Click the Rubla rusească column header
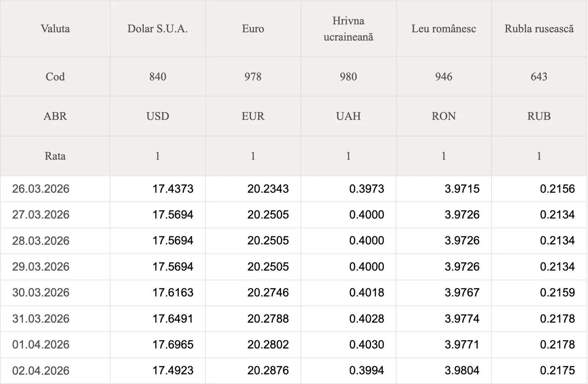The height and width of the screenshot is (384, 588). (539, 29)
